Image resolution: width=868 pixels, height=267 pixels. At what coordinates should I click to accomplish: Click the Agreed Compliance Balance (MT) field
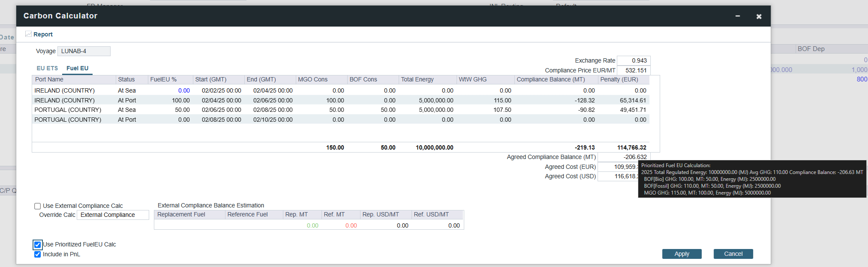[x=624, y=157]
